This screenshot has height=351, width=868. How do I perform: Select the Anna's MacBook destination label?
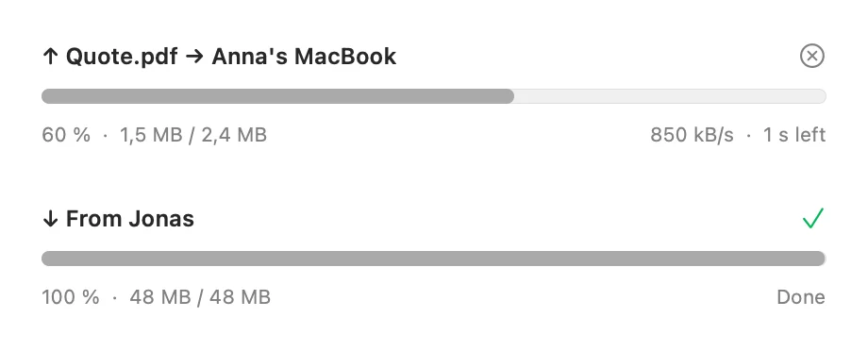[x=304, y=57]
